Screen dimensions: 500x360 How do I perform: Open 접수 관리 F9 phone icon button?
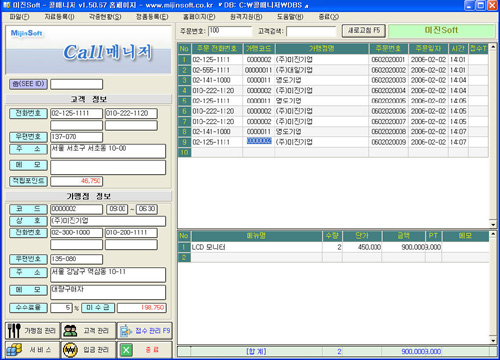click(x=145, y=331)
